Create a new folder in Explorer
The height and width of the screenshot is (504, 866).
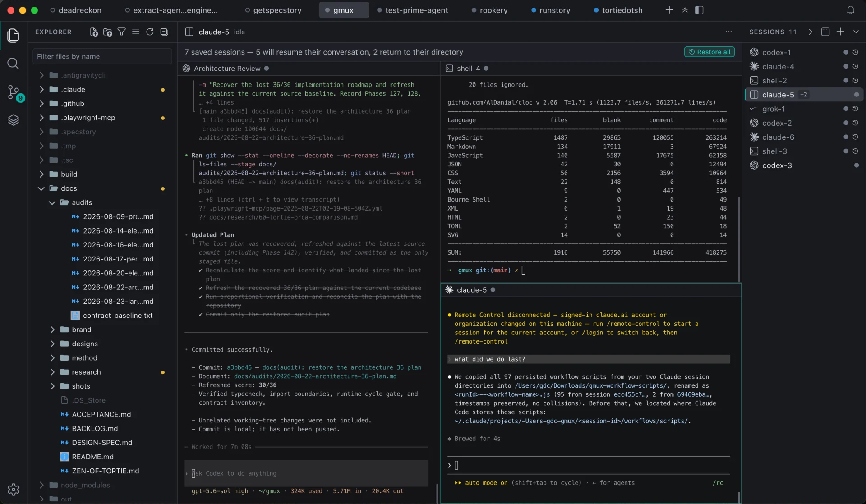coord(107,32)
